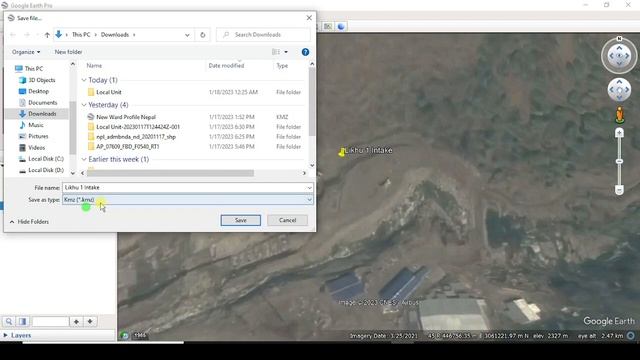Click the zoom slider handle

click(x=619, y=162)
